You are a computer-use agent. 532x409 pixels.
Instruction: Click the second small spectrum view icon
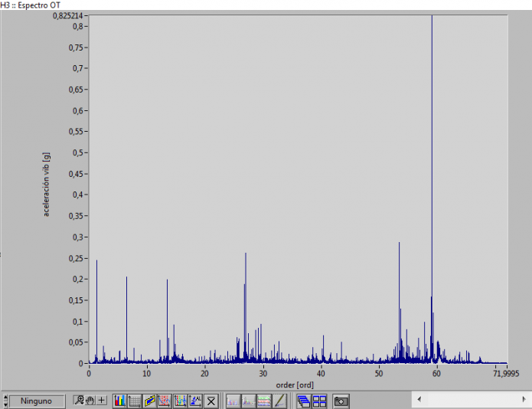coord(248,401)
